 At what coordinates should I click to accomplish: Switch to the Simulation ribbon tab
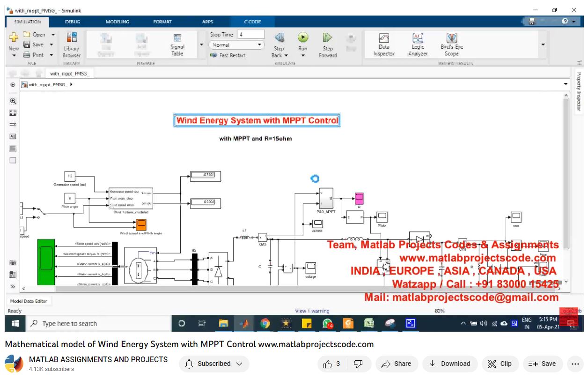pos(28,22)
